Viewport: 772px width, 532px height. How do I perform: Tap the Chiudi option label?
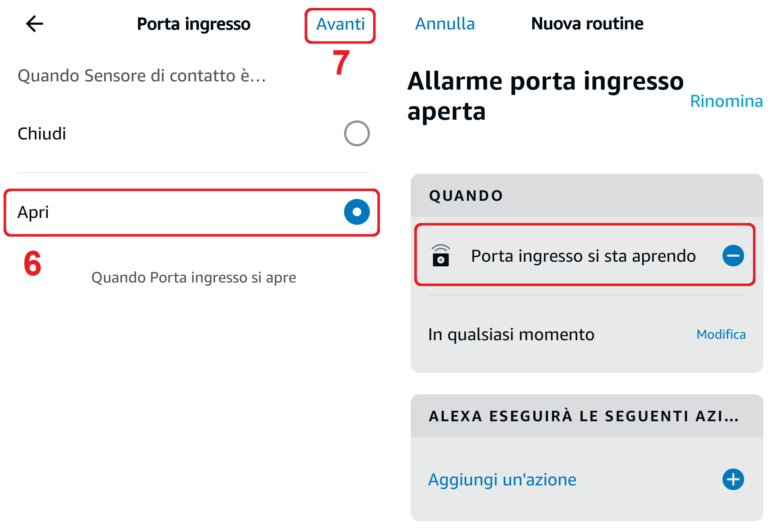click(x=42, y=134)
